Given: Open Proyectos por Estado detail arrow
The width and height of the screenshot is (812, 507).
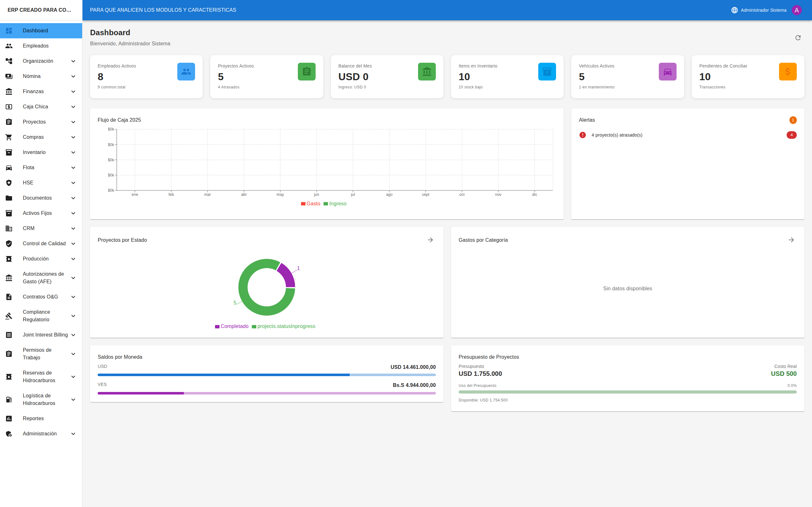Looking at the screenshot, I should pos(430,240).
